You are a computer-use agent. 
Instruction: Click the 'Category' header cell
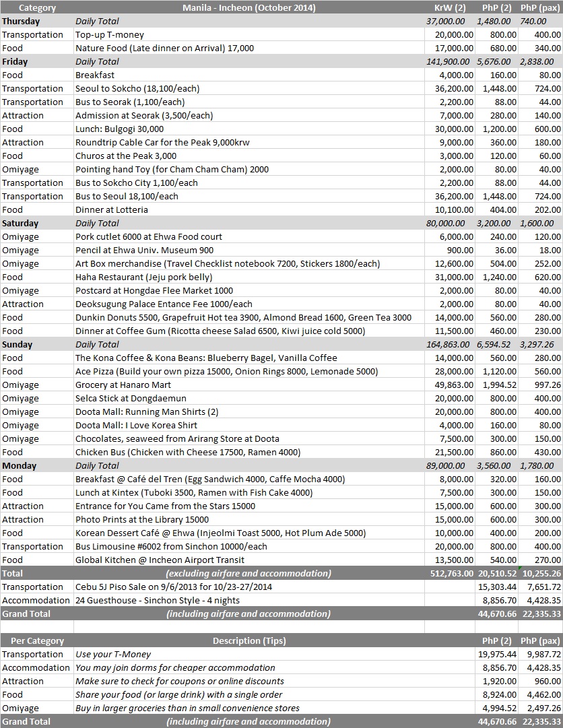tap(37, 8)
